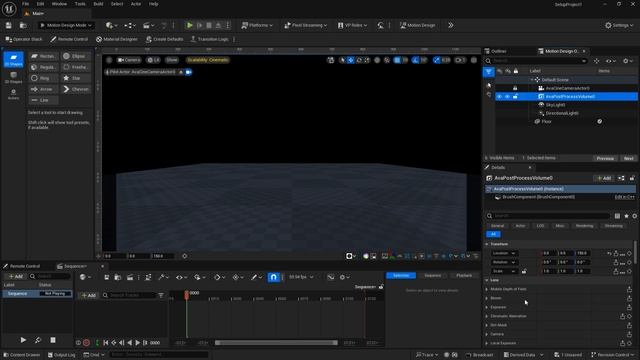Select the Arrow shape tool
Screen dimensions: 640x360
(43, 89)
